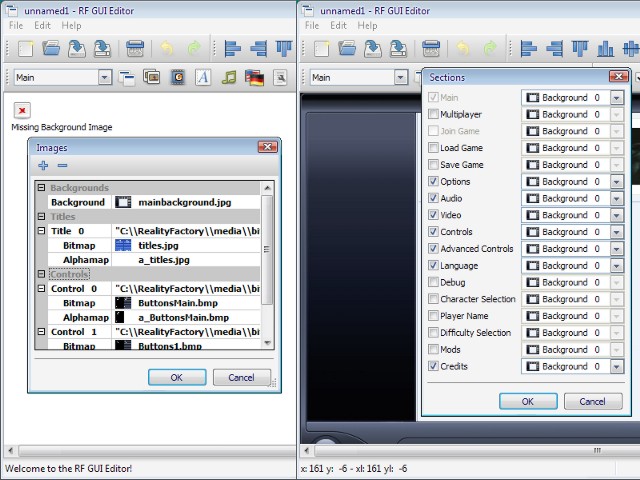Image resolution: width=640 pixels, height=480 pixels.
Task: Enable the Save Game section checkbox
Action: click(433, 164)
